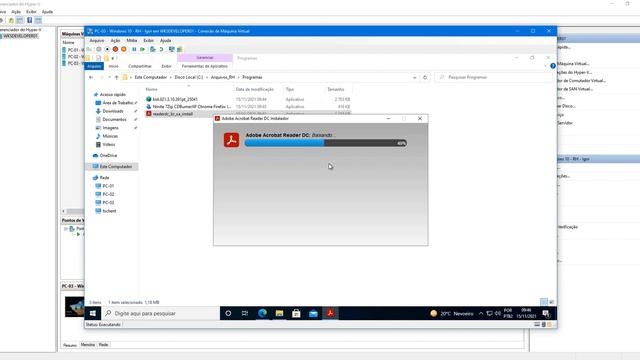Switch Explorer to large icons view
Image resolution: width=640 pixels, height=360 pixels.
click(x=551, y=302)
